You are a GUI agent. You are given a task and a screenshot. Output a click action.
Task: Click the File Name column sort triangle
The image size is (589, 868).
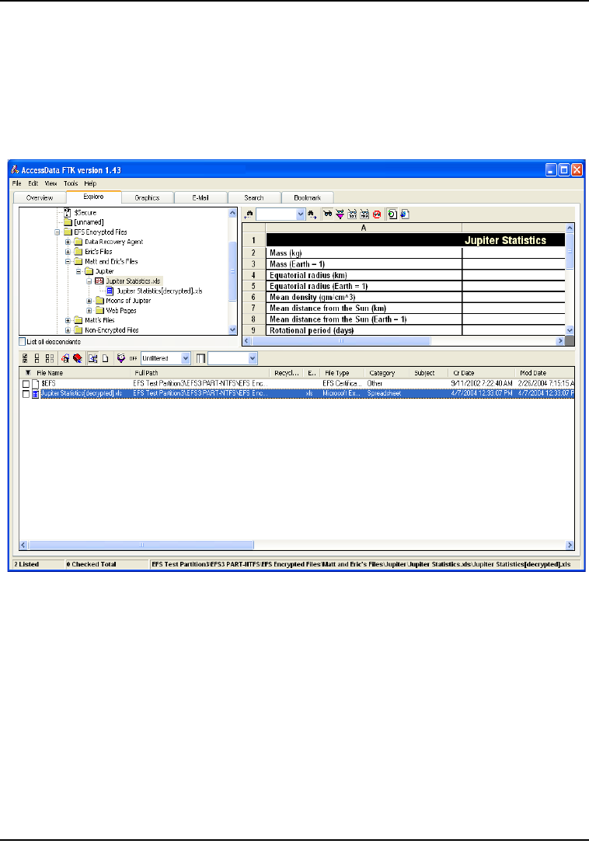(x=28, y=373)
